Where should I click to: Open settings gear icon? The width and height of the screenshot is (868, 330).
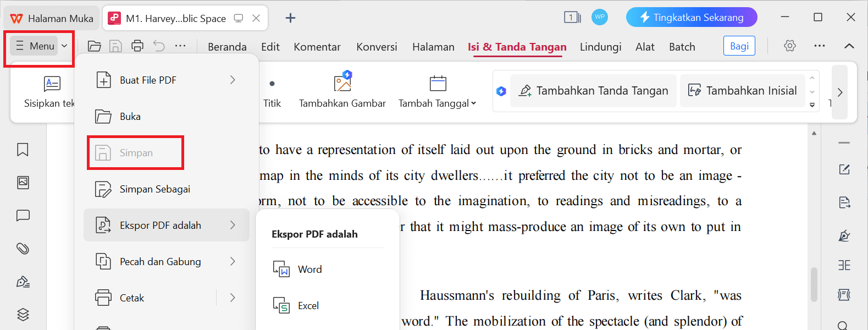click(x=790, y=46)
